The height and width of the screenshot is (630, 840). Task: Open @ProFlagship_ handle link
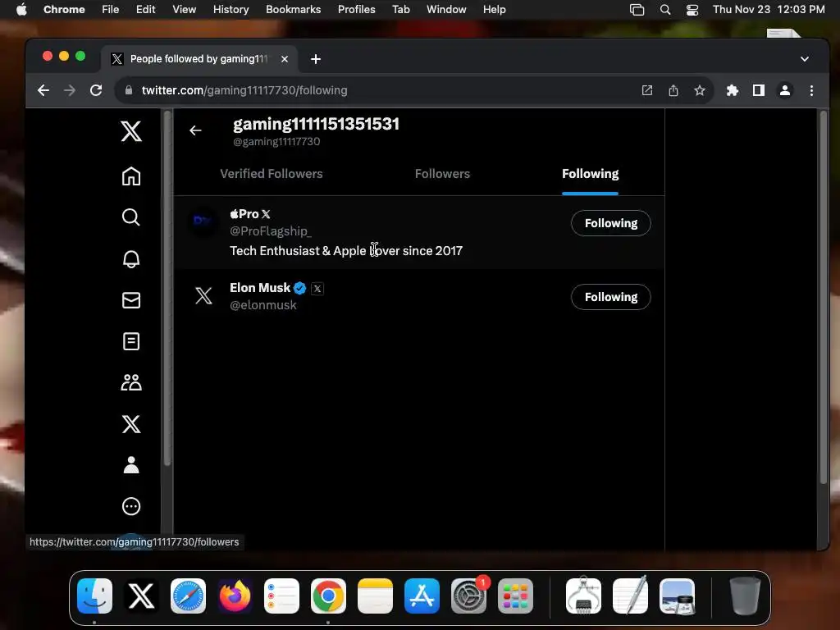271,231
